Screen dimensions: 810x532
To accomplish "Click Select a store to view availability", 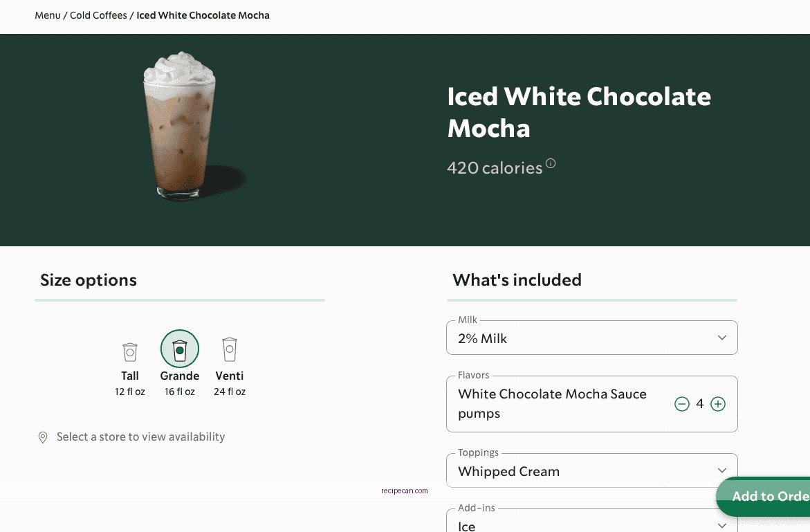I will tap(140, 437).
